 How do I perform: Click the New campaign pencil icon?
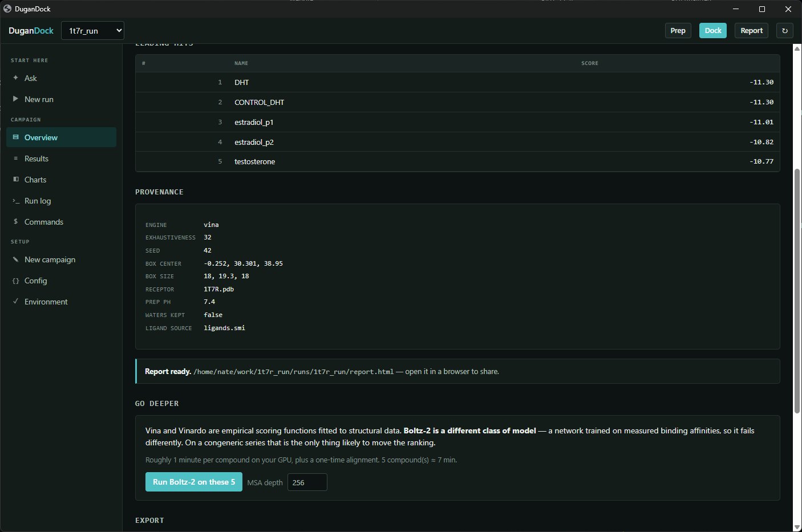15,259
